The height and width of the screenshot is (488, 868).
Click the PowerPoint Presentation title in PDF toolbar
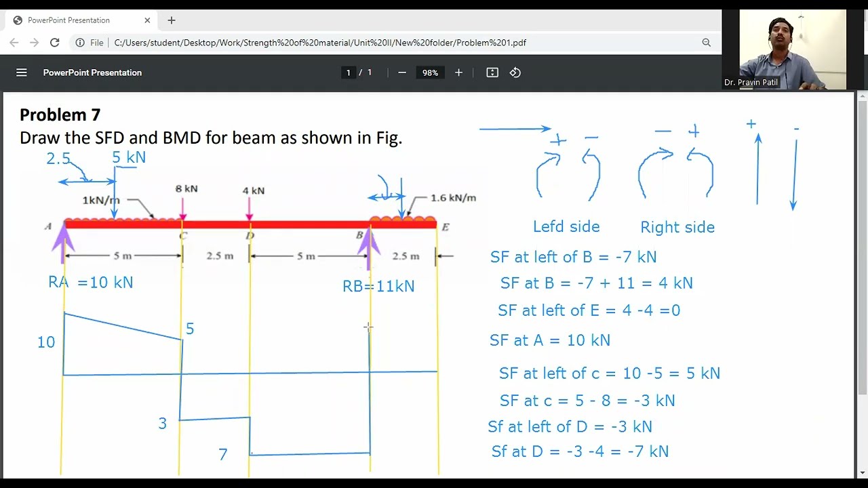(x=92, y=73)
